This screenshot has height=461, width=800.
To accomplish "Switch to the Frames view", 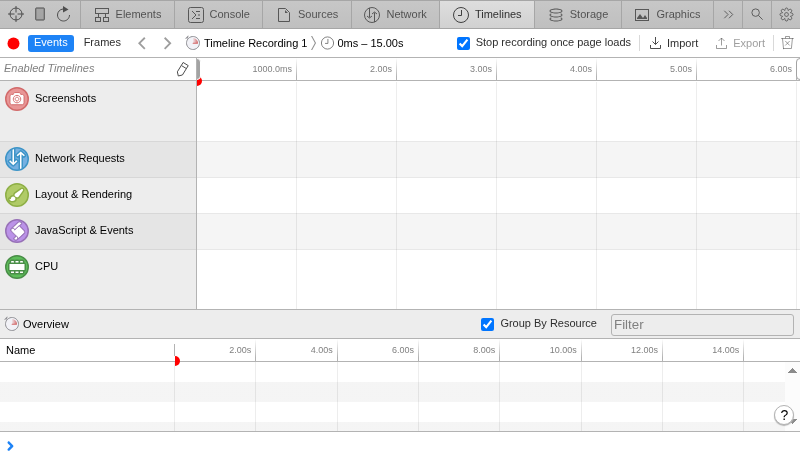I will [x=102, y=43].
